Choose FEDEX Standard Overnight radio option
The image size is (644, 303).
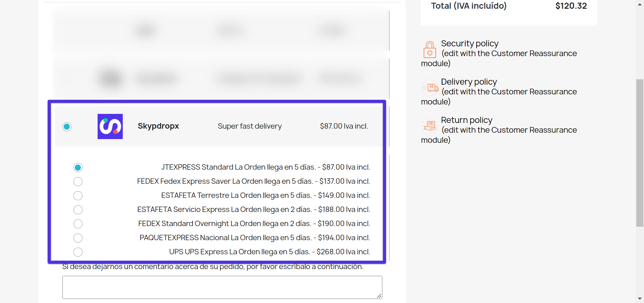tap(78, 224)
